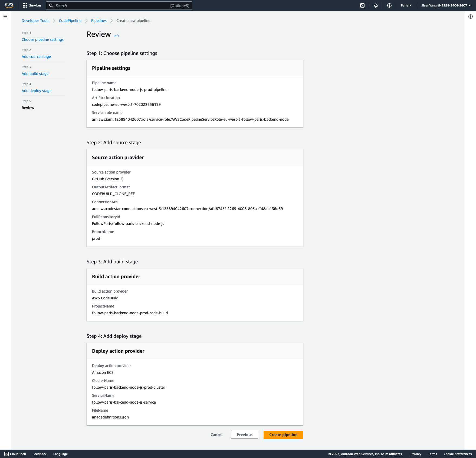The height and width of the screenshot is (458, 476).
Task: Focus the top Search field
Action: tap(119, 5)
